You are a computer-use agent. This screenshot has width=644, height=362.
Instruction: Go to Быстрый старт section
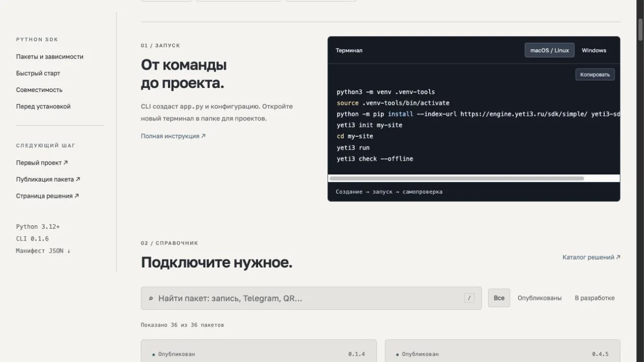38,73
